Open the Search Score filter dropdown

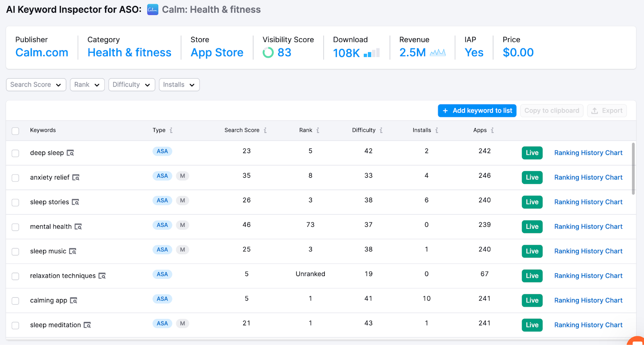click(x=36, y=85)
